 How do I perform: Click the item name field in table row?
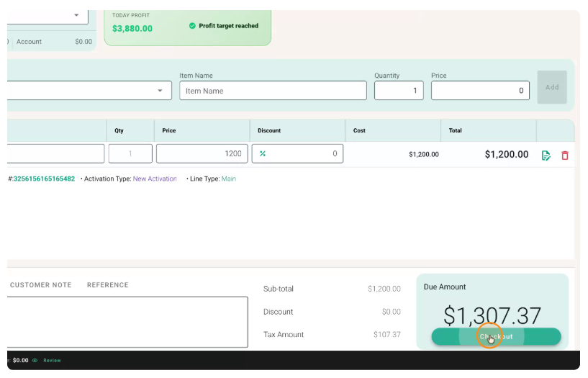point(55,154)
